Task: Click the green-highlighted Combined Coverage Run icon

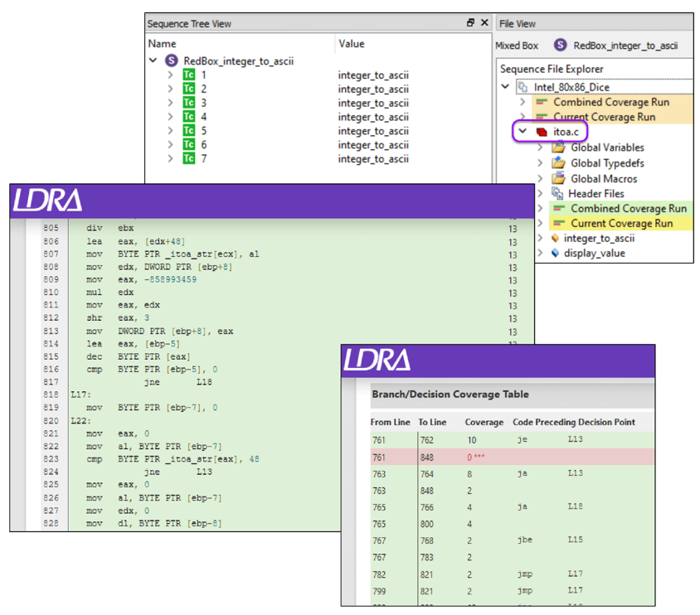Action: tap(559, 208)
